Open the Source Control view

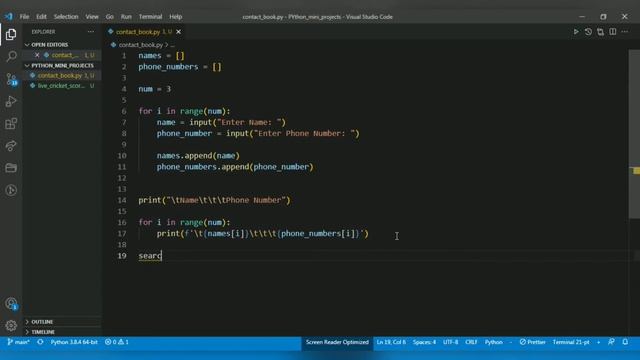11,79
